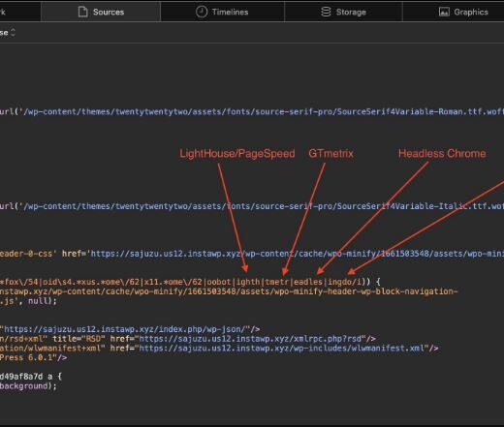This screenshot has width=504, height=427.
Task: Click the Timelines clock icon
Action: [202, 12]
